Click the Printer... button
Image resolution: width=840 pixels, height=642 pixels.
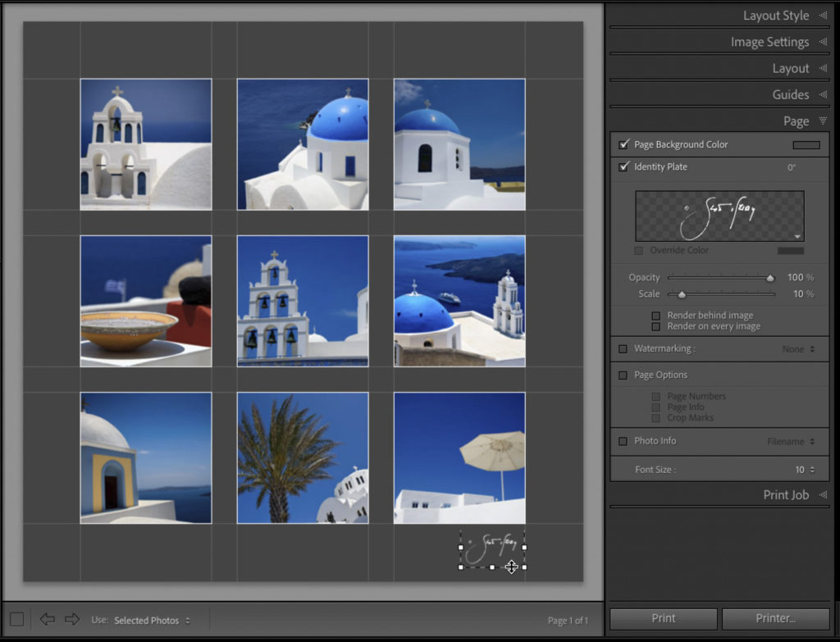(x=775, y=618)
